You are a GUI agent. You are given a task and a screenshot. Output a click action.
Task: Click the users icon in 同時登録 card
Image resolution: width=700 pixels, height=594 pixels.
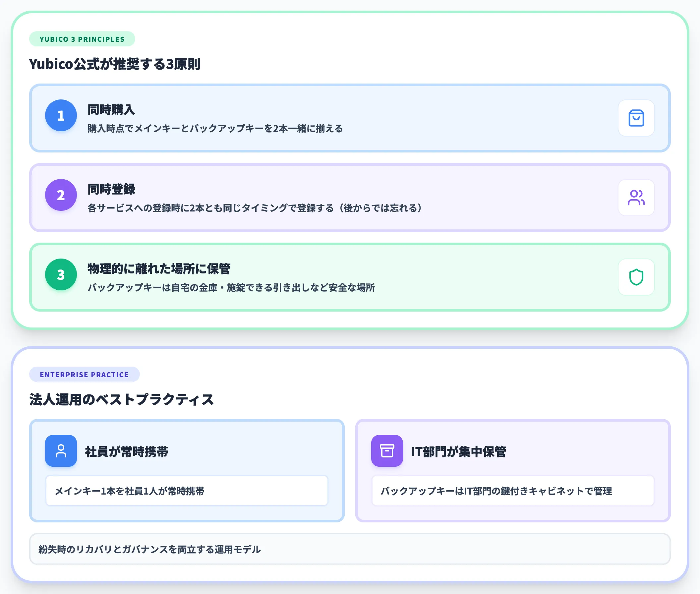pos(636,197)
